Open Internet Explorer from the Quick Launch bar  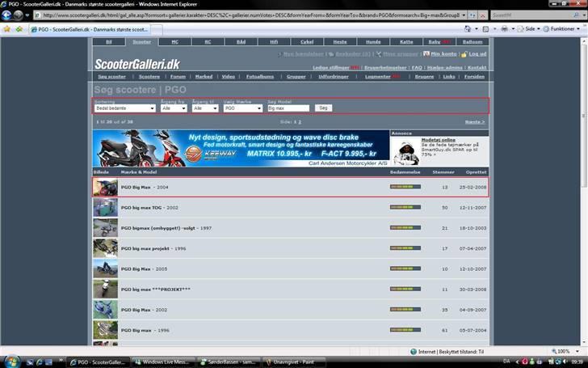pyautogui.click(x=40, y=362)
